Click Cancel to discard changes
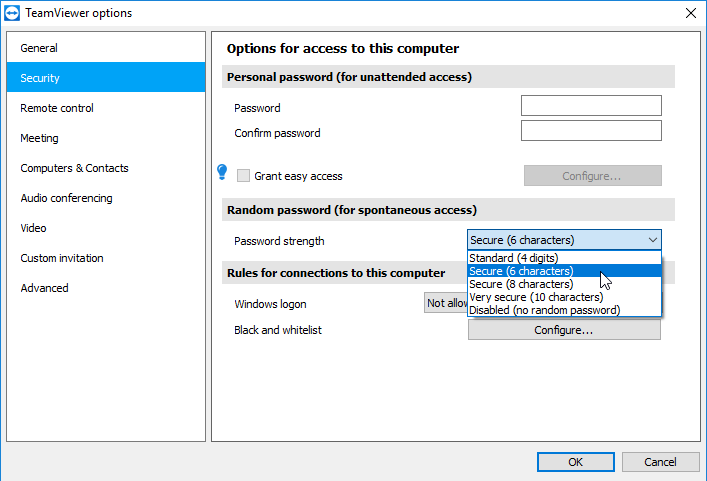The height and width of the screenshot is (481, 707). tap(660, 462)
